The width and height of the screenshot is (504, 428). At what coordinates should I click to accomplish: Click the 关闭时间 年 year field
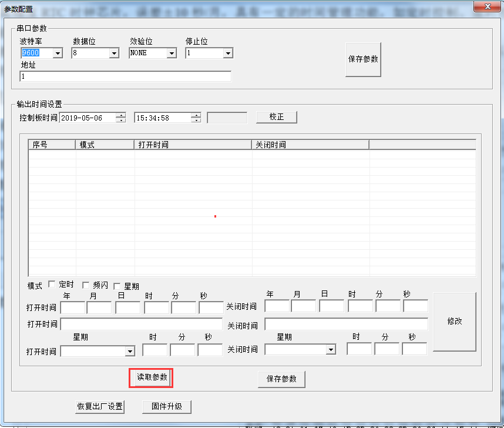[x=277, y=306]
